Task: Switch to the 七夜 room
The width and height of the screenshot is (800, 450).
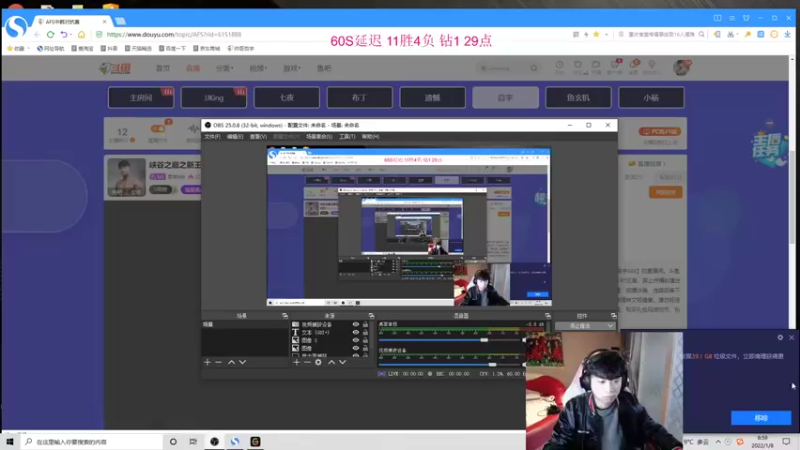Action: (x=287, y=97)
